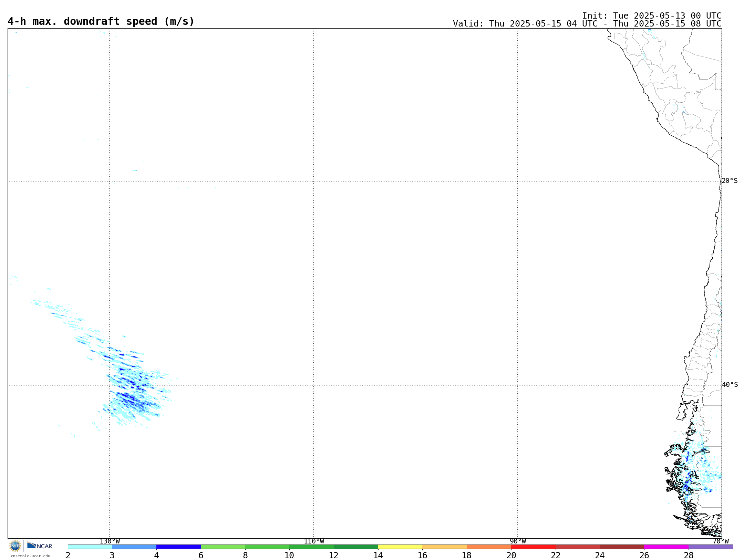Click the NSF logo emblem
744x560 pixels.
[15, 546]
